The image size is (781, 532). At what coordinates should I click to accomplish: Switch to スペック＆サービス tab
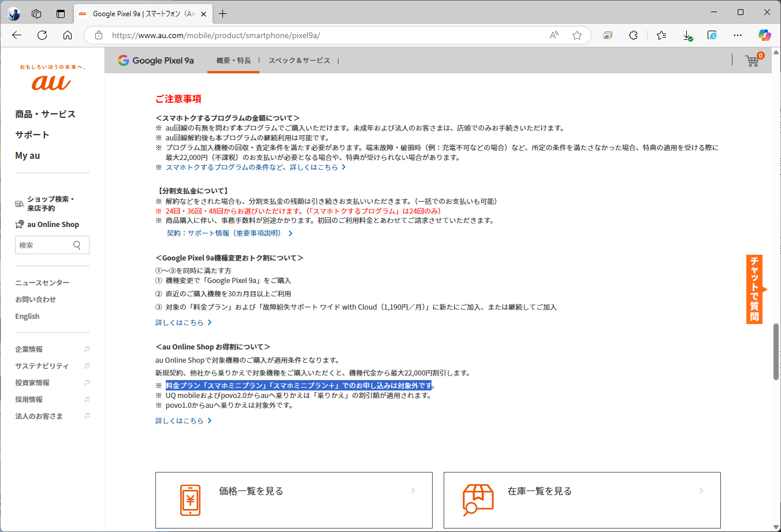tap(299, 60)
